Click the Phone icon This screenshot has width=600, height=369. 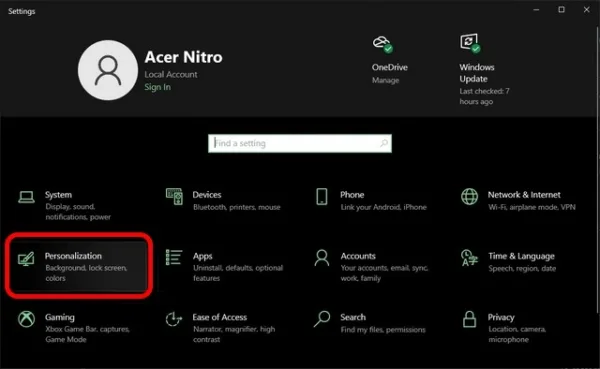[x=322, y=196]
